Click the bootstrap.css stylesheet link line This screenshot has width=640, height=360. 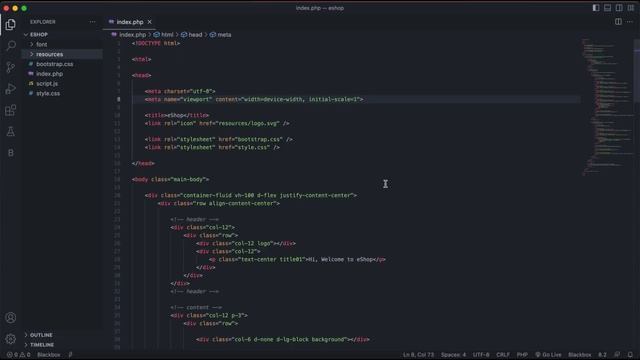[218, 140]
